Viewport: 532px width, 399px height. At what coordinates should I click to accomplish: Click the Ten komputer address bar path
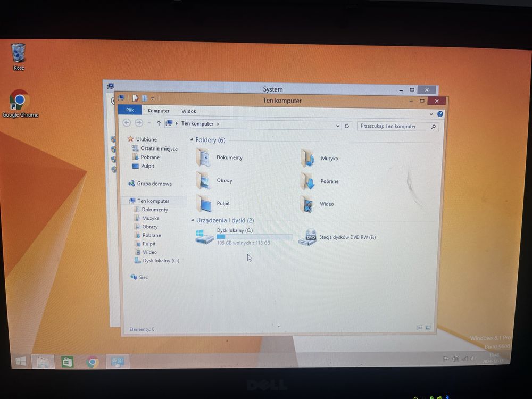tap(197, 123)
